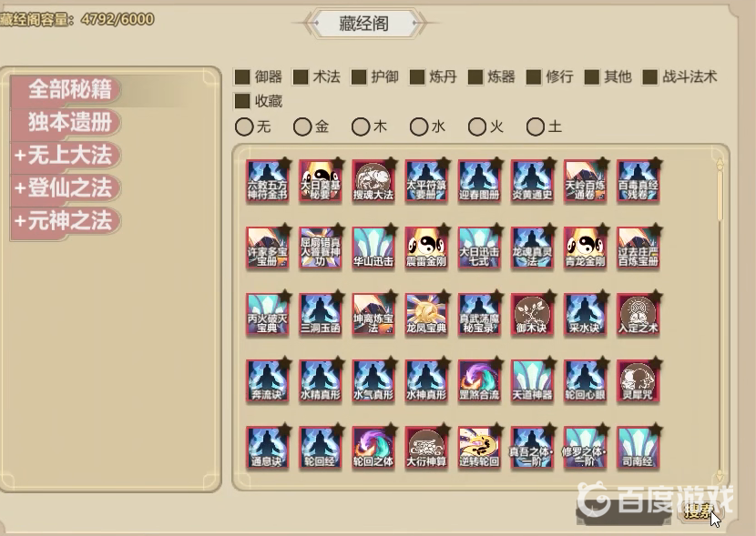This screenshot has width=756, height=536.
Task: Choose the 罡煞合流 swirl icon
Action: tap(479, 381)
